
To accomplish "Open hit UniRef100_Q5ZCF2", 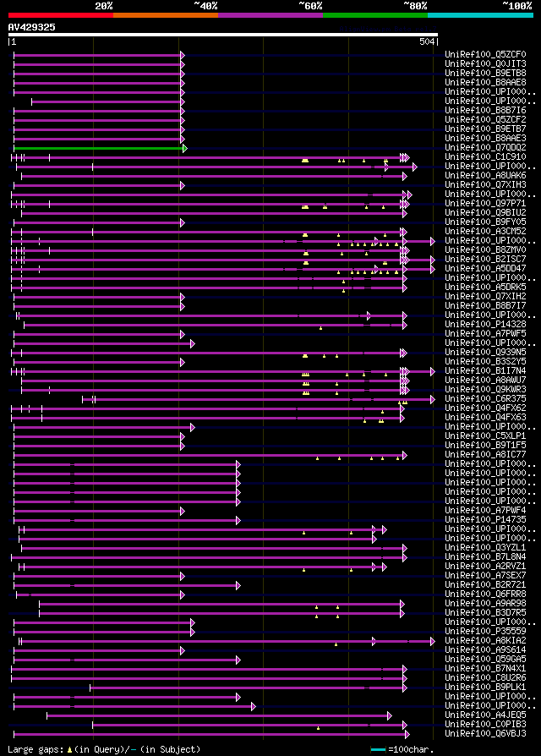I will point(485,119).
